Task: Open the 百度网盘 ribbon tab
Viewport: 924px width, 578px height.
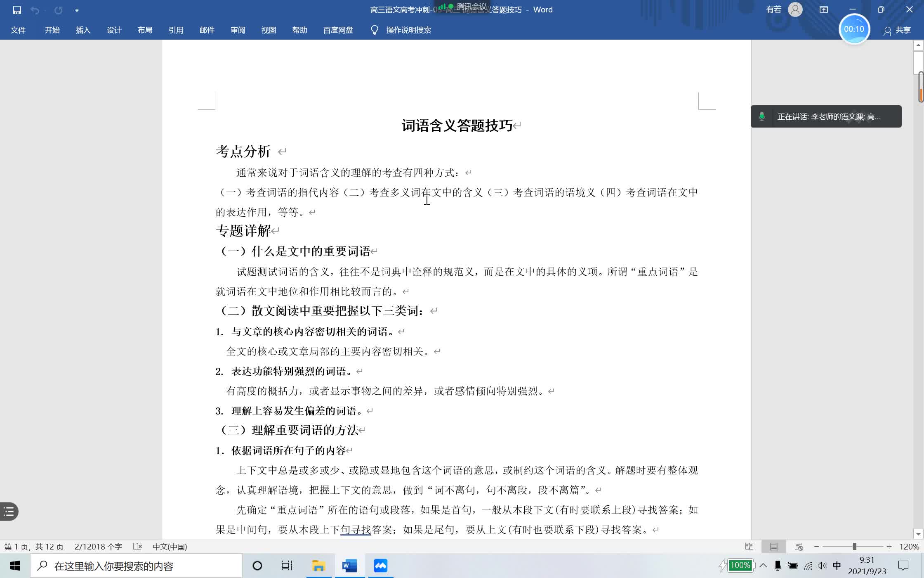Action: coord(338,30)
